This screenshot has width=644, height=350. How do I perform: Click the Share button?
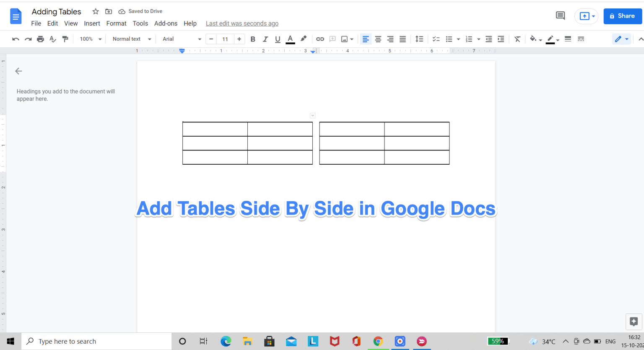623,16
